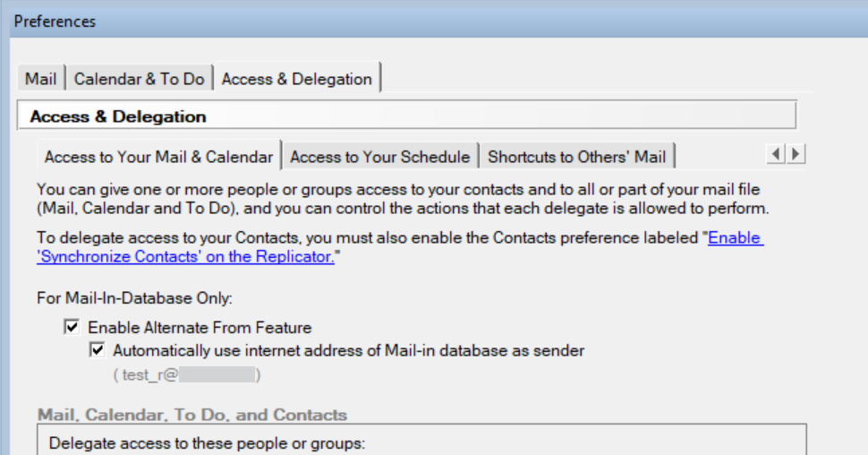Click the Delegate access to these people label
The height and width of the screenshot is (455, 868).
[x=207, y=442]
